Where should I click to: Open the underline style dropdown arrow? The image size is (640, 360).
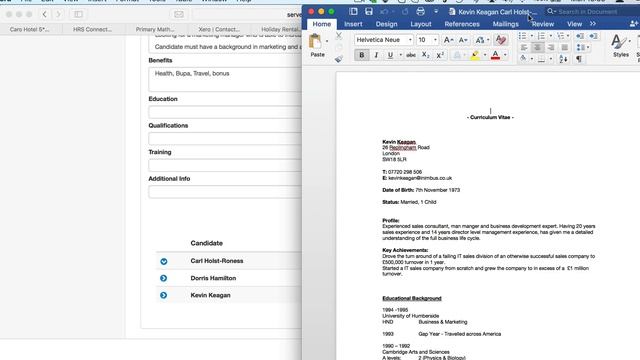pyautogui.click(x=400, y=55)
